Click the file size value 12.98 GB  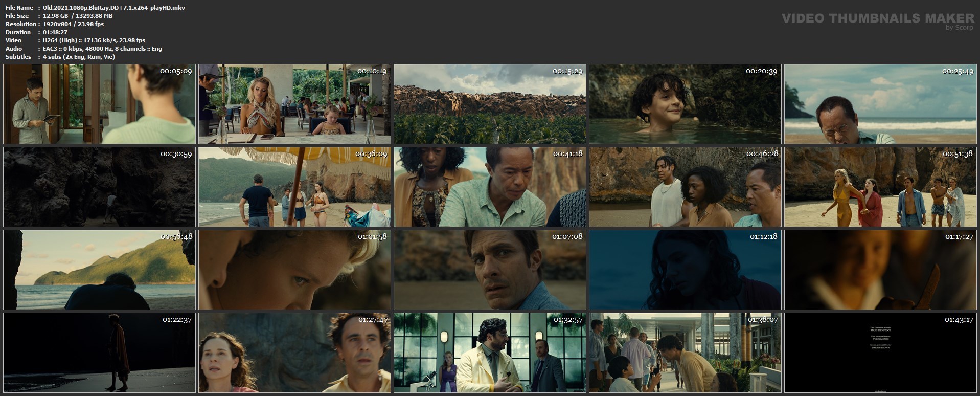(78, 16)
